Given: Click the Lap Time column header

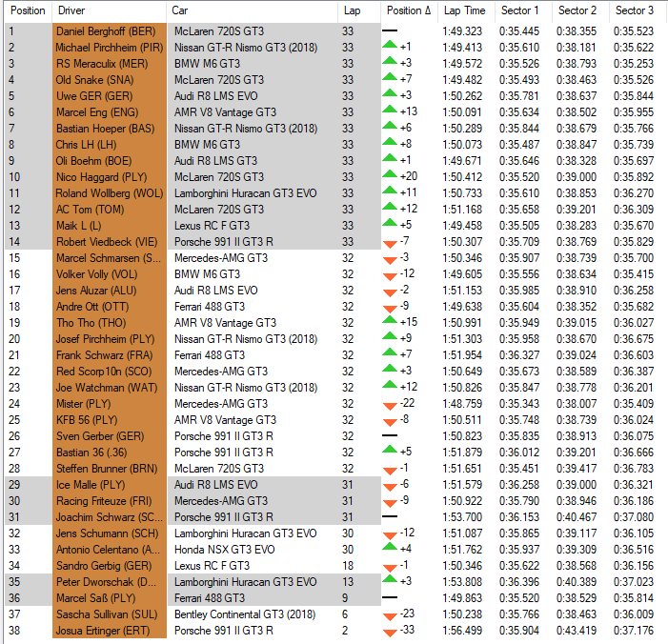Looking at the screenshot, I should [464, 10].
